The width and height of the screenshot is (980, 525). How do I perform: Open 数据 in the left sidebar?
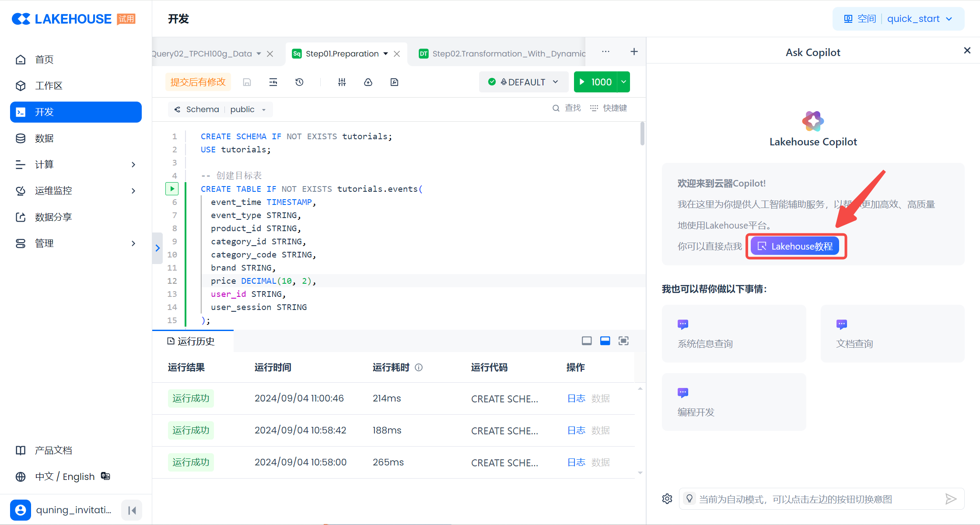point(44,138)
